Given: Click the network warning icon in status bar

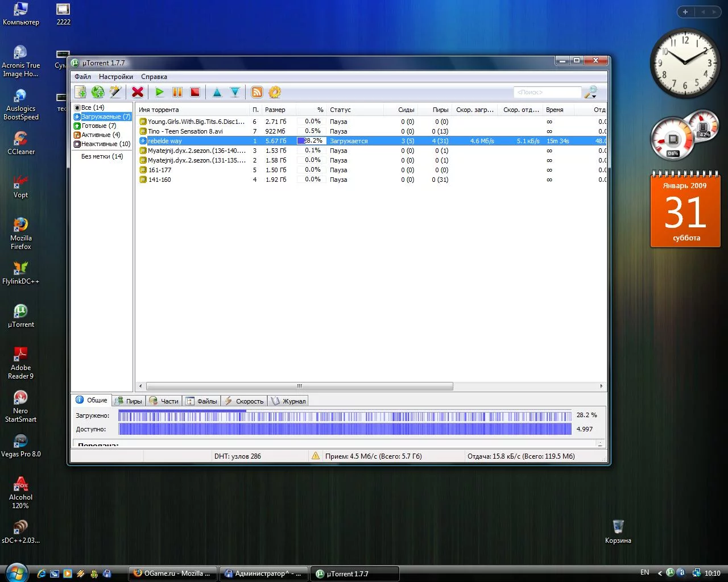Looking at the screenshot, I should [315, 456].
